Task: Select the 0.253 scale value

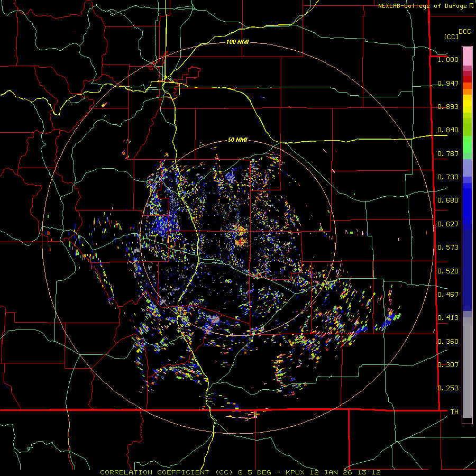Action: 448,388
